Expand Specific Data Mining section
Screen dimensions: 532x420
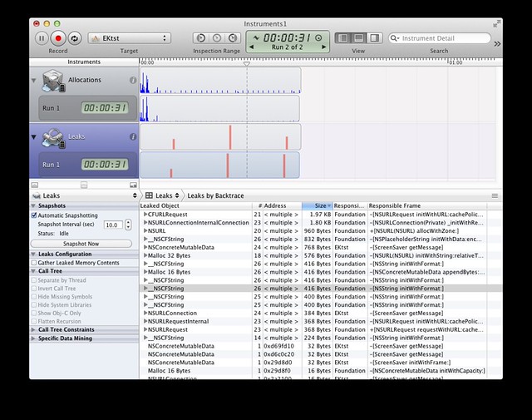tap(33, 338)
